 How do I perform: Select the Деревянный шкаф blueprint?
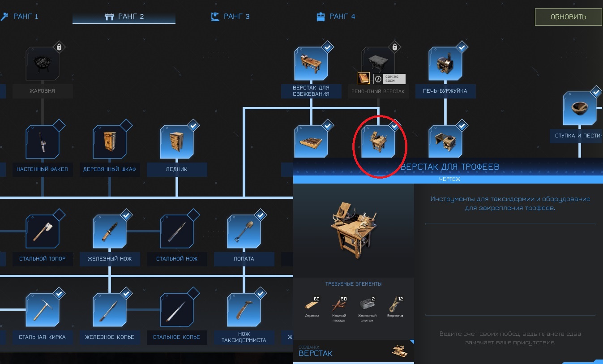pos(110,142)
